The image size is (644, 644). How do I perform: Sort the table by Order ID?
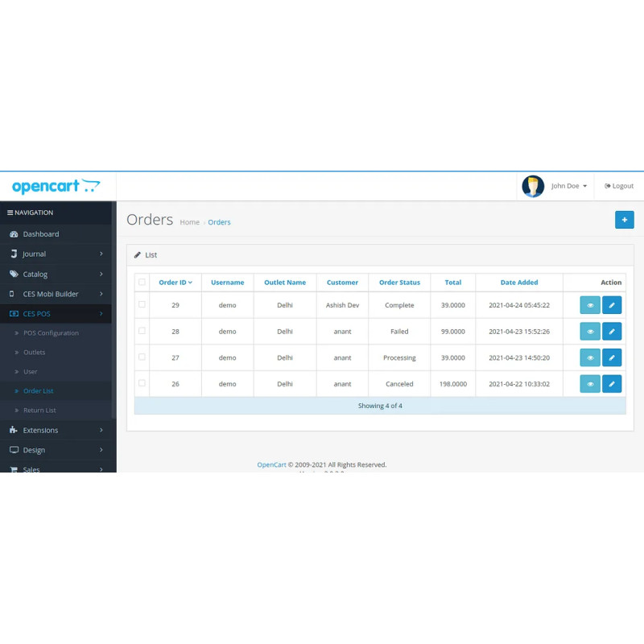click(175, 282)
